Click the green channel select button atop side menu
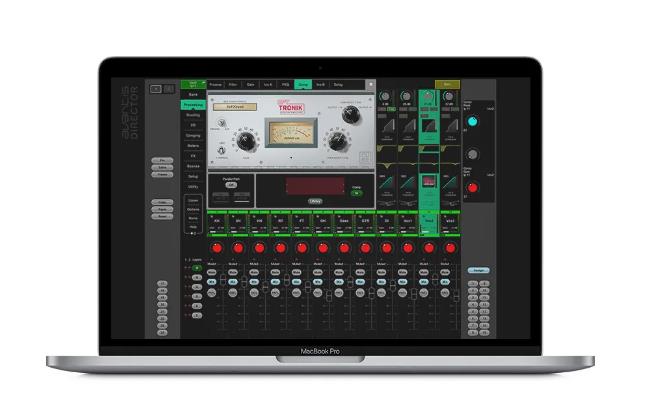The width and height of the screenshot is (645, 420). pos(193,84)
